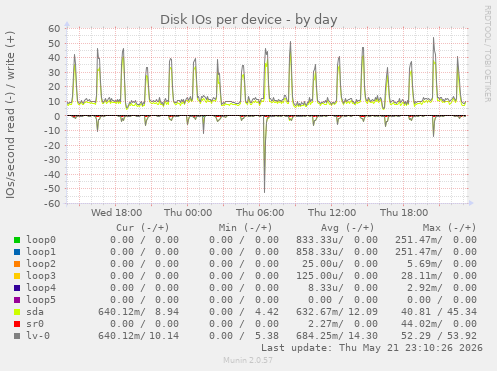Click the 'Avg (-/+)' column header
Screen dimensions: 497x371
(x=348, y=228)
